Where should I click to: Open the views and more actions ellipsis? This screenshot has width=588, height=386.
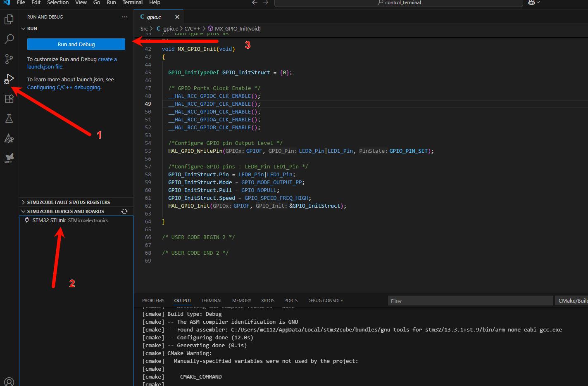point(124,17)
